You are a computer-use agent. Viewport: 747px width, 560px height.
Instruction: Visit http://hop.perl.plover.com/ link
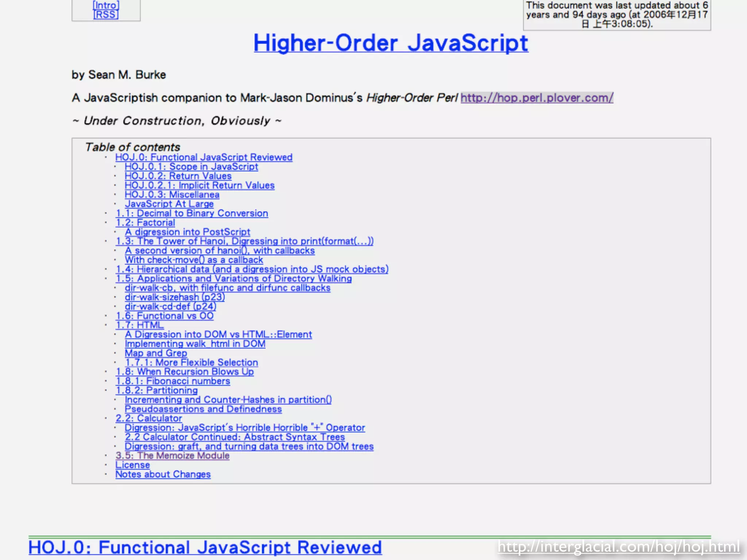pyautogui.click(x=537, y=98)
